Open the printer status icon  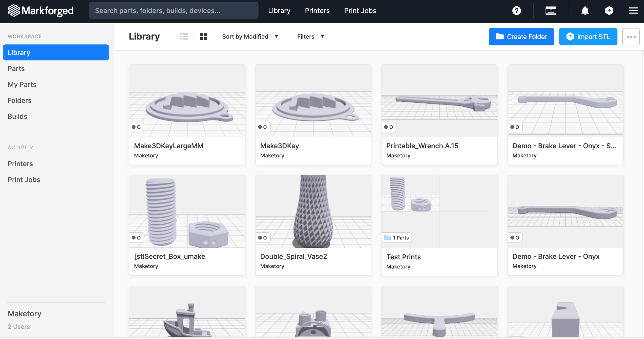coord(551,10)
